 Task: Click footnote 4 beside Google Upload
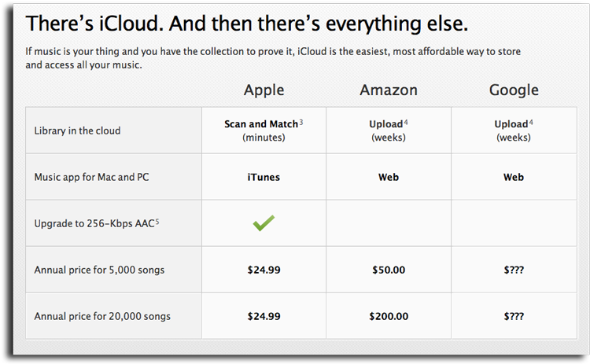tap(531, 122)
